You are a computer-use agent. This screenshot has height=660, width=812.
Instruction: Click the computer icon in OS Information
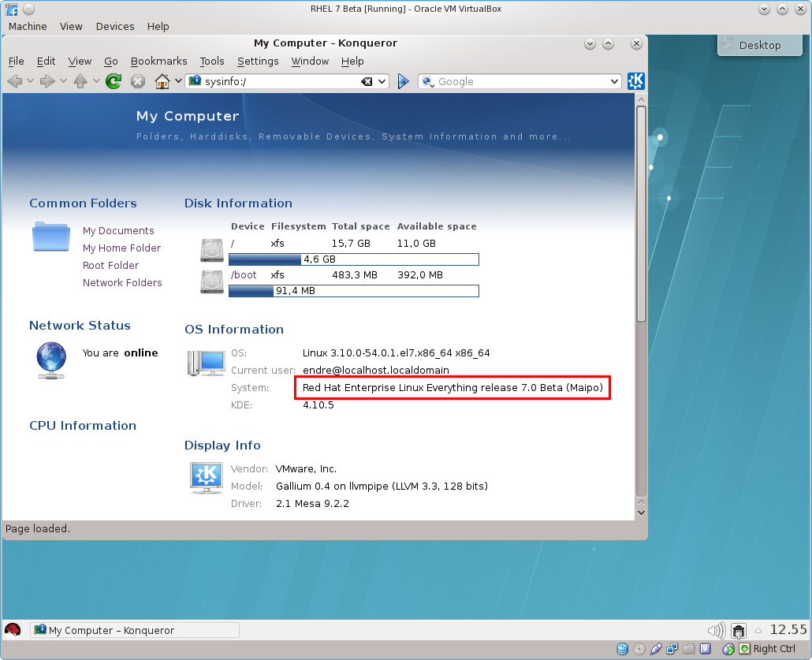coord(206,363)
